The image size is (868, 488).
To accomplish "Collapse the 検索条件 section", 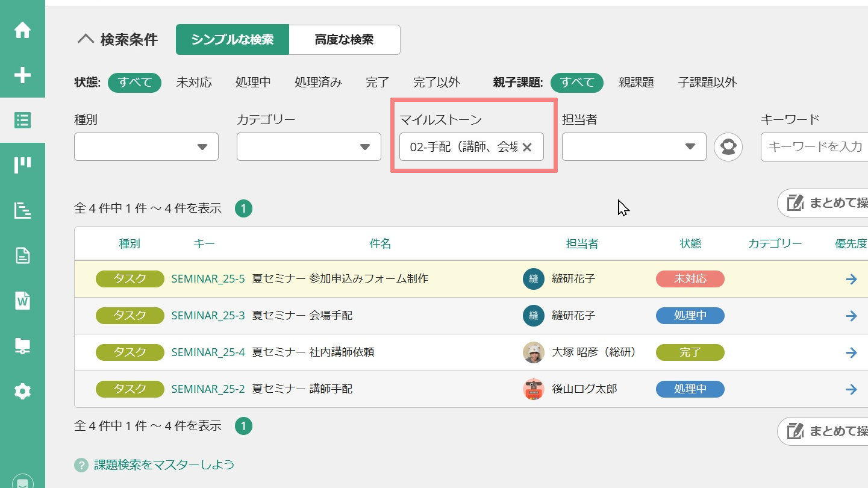I will pyautogui.click(x=86, y=40).
